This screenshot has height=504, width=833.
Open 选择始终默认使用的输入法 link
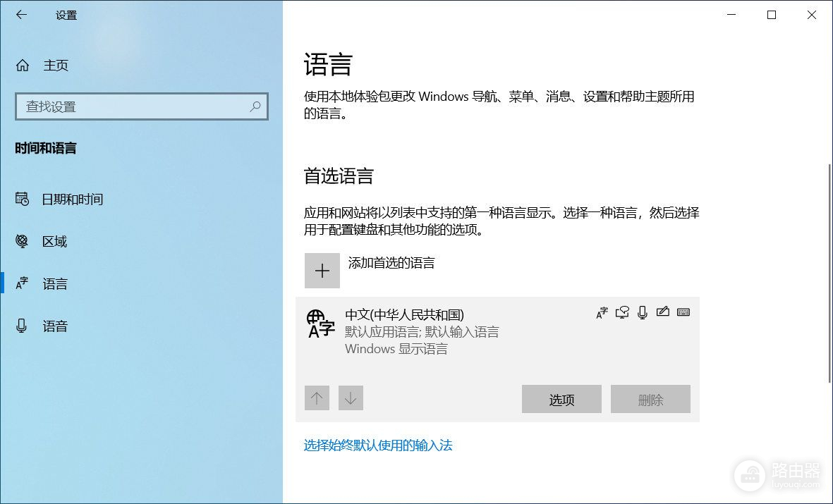pos(378,445)
